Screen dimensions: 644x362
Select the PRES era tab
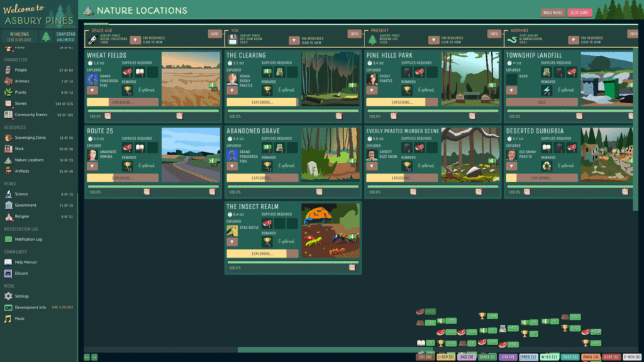pyautogui.click(x=529, y=357)
